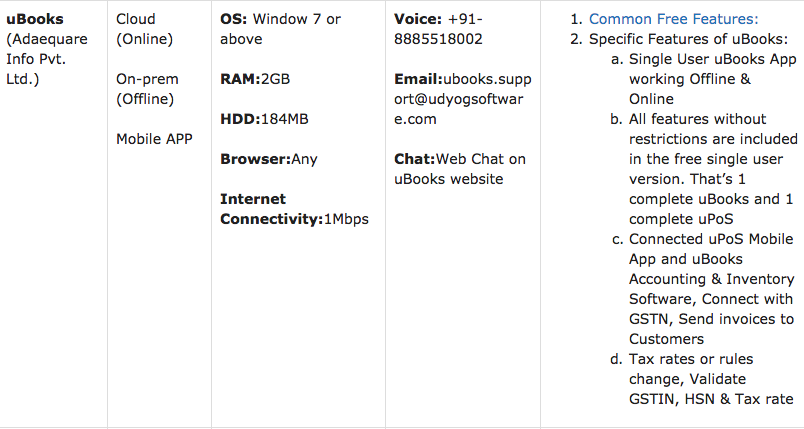
Task: Click the Internet Connectivity 1Mbps text
Action: pyautogui.click(x=294, y=209)
